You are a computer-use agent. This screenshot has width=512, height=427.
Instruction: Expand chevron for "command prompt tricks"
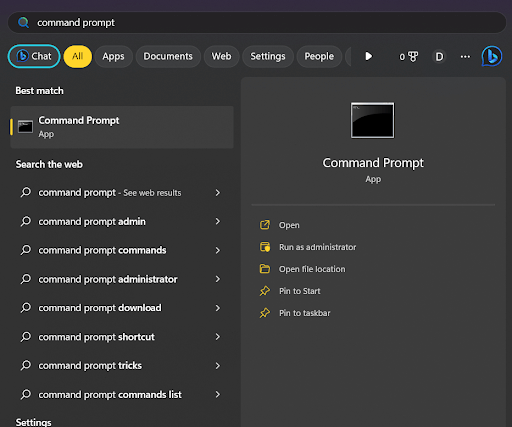click(218, 366)
